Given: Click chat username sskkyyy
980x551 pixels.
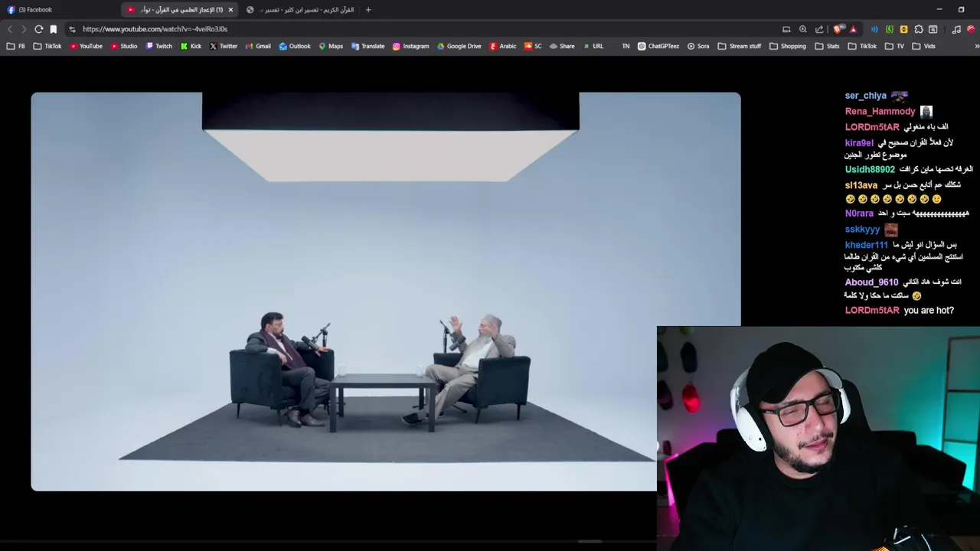Looking at the screenshot, I should point(863,230).
